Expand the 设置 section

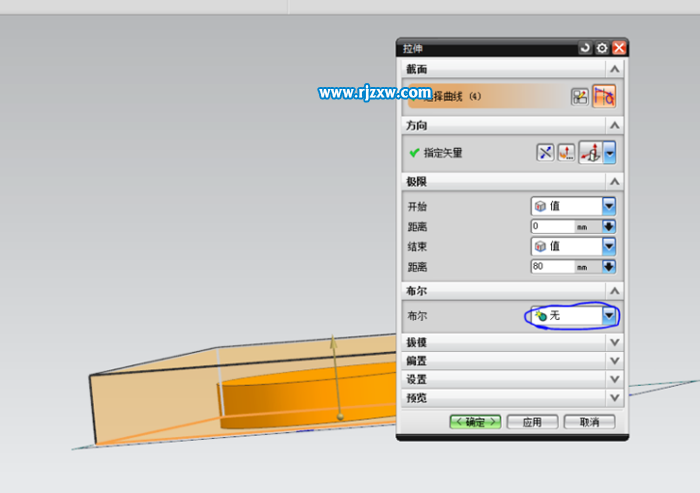pos(615,380)
